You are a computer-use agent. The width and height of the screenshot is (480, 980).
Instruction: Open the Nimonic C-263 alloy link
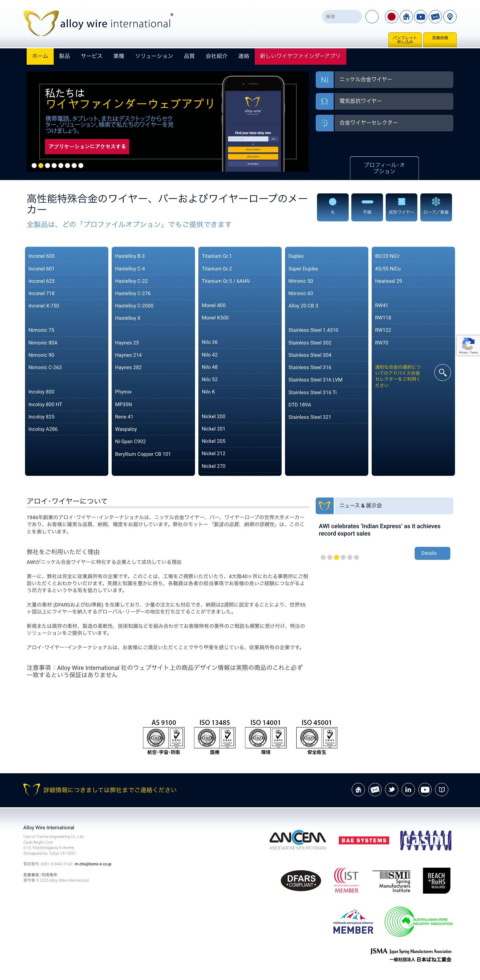[67, 367]
